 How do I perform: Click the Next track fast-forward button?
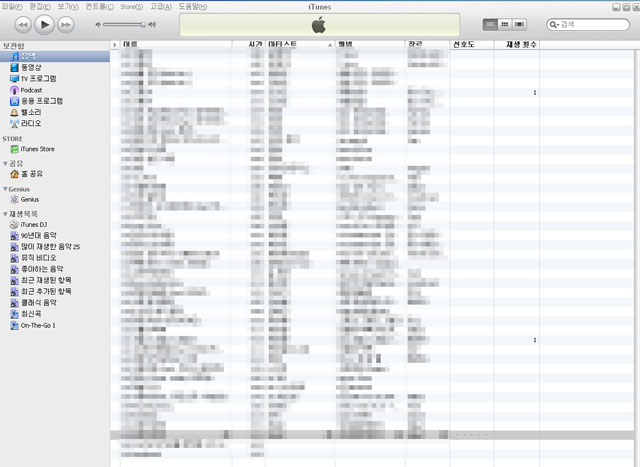click(x=66, y=25)
